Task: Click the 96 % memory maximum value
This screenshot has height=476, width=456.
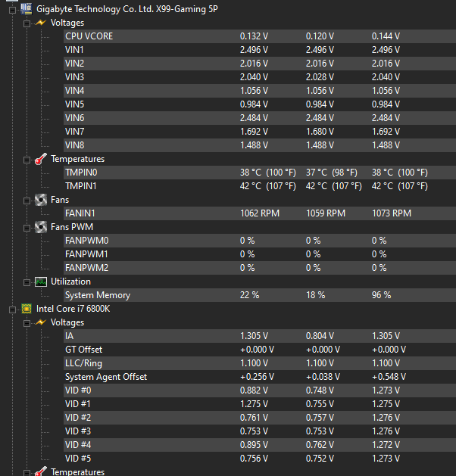Action: [x=381, y=295]
